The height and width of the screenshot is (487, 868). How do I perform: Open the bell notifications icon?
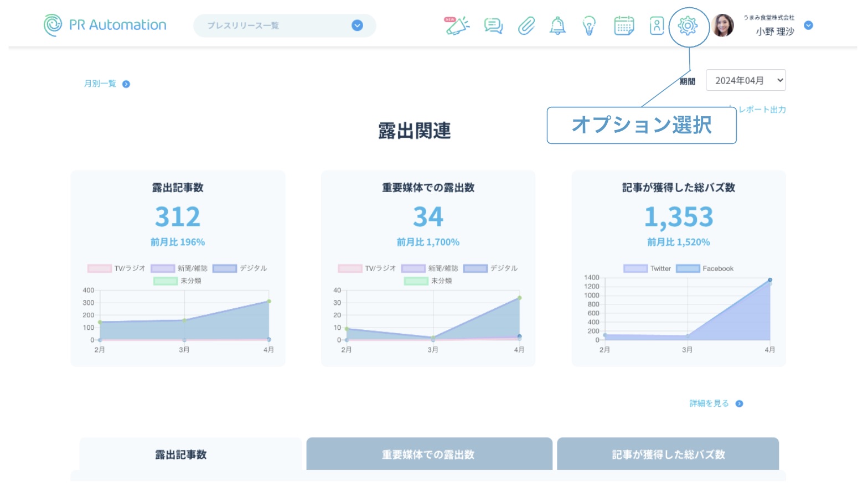point(557,25)
